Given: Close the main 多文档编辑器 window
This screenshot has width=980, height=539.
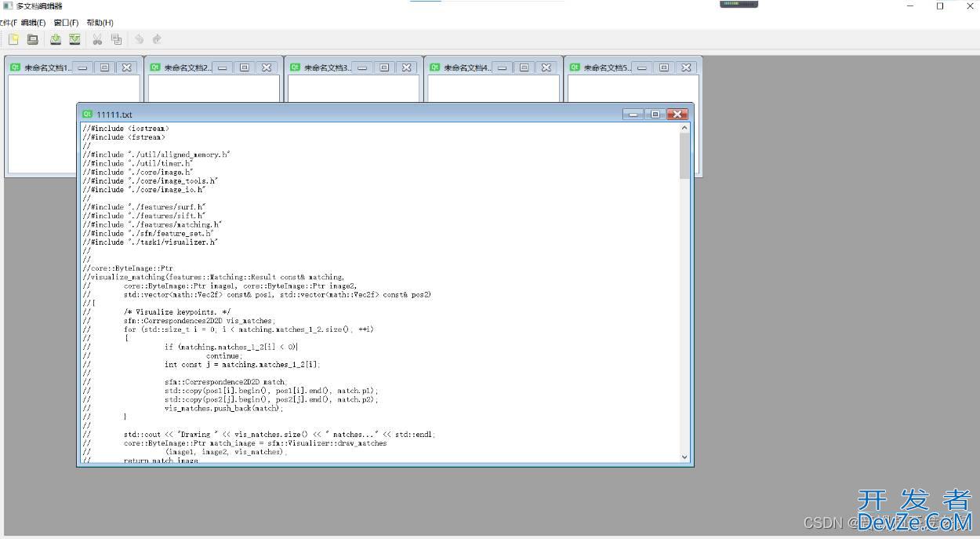Looking at the screenshot, I should tap(969, 6).
